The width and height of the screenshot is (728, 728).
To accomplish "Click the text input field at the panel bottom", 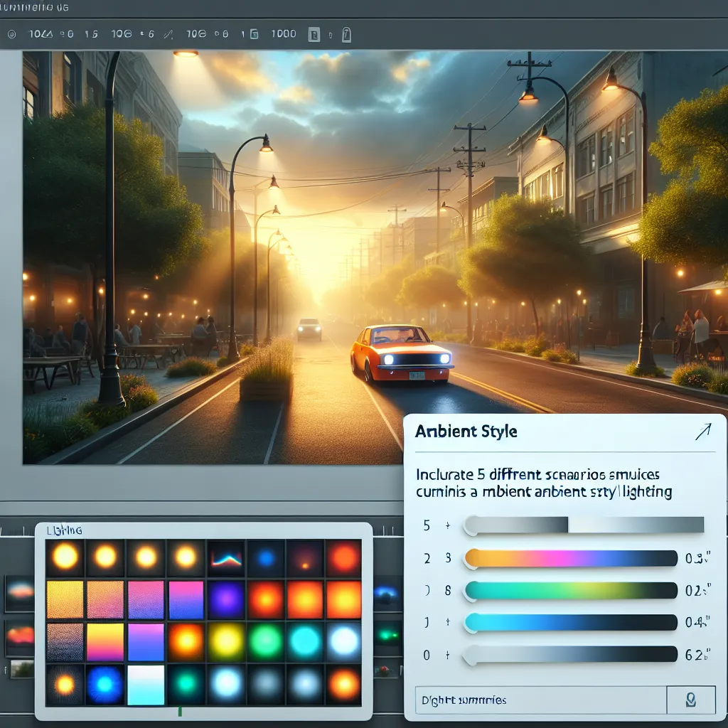I will point(540,700).
